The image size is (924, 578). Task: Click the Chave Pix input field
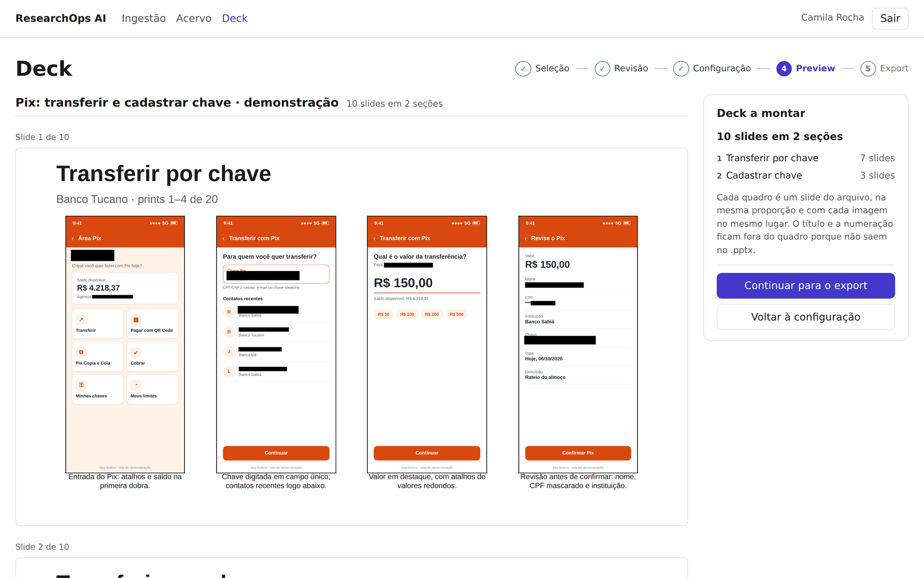[276, 274]
